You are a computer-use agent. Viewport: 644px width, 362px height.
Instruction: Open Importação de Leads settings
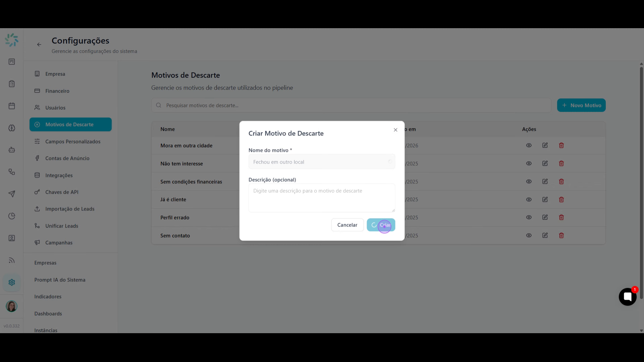pos(70,209)
